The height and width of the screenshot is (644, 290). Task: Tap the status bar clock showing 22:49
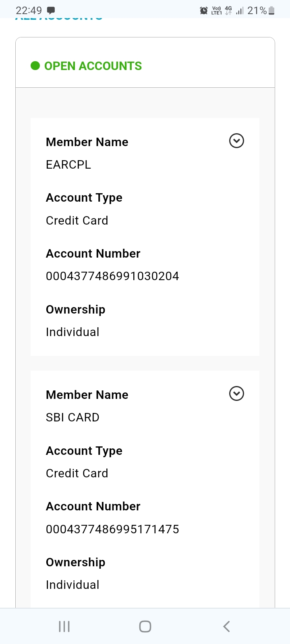point(29,10)
